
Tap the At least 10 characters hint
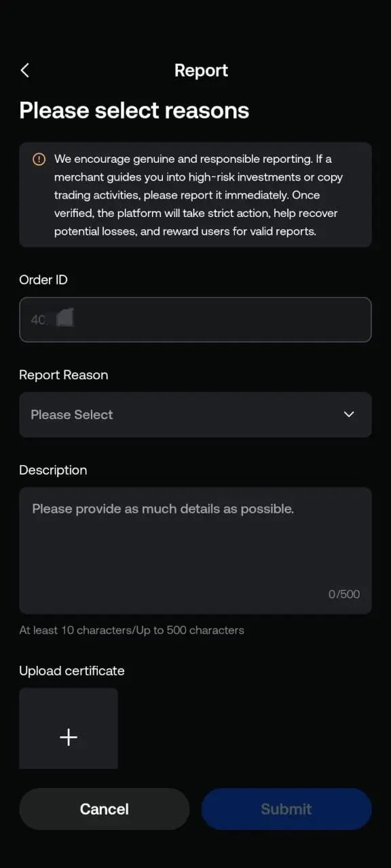pyautogui.click(x=132, y=630)
